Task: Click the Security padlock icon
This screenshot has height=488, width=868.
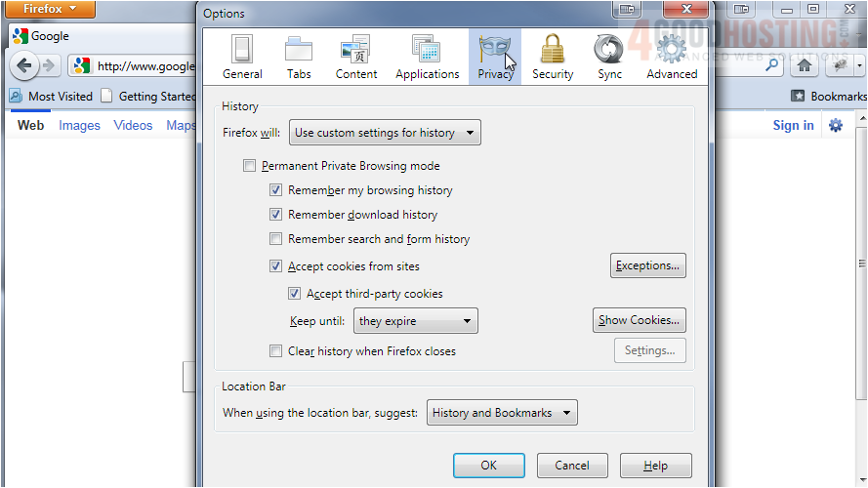Action: 553,57
